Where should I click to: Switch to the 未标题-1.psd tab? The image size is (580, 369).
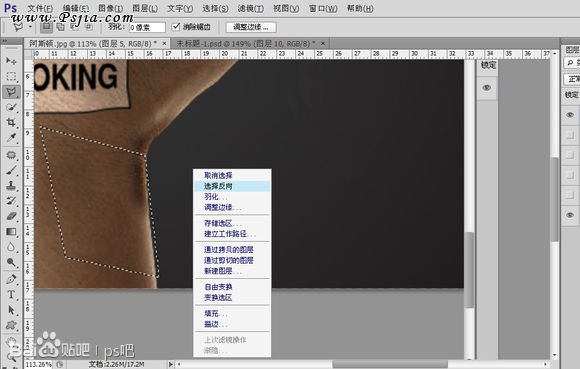pyautogui.click(x=246, y=44)
